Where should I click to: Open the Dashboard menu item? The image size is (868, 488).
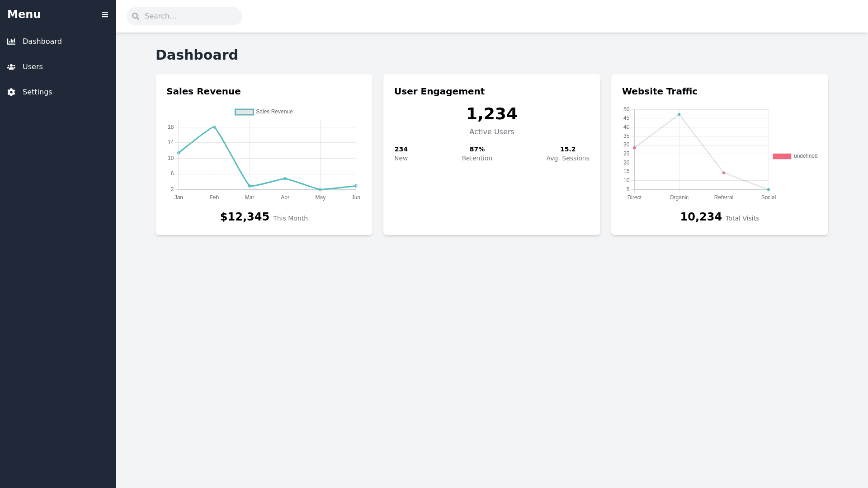tap(42, 42)
